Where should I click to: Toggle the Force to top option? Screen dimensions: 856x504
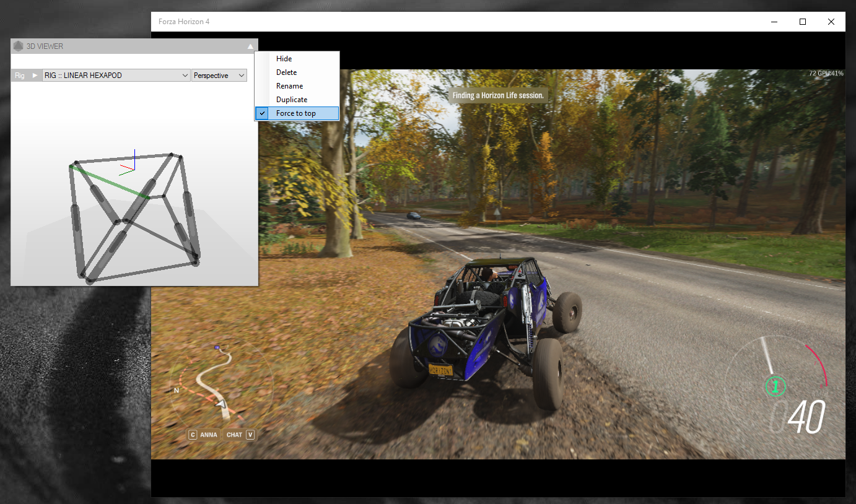[297, 113]
